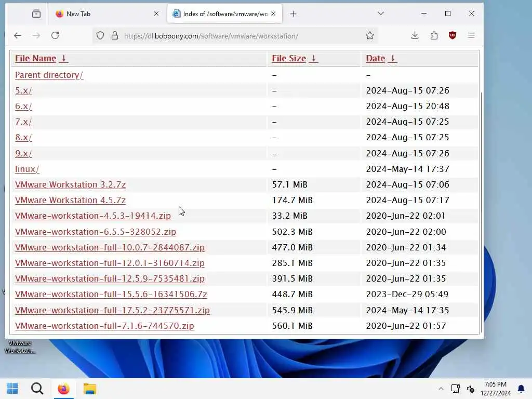Open File Explorer from the taskbar
The image size is (532, 399).
tap(90, 389)
